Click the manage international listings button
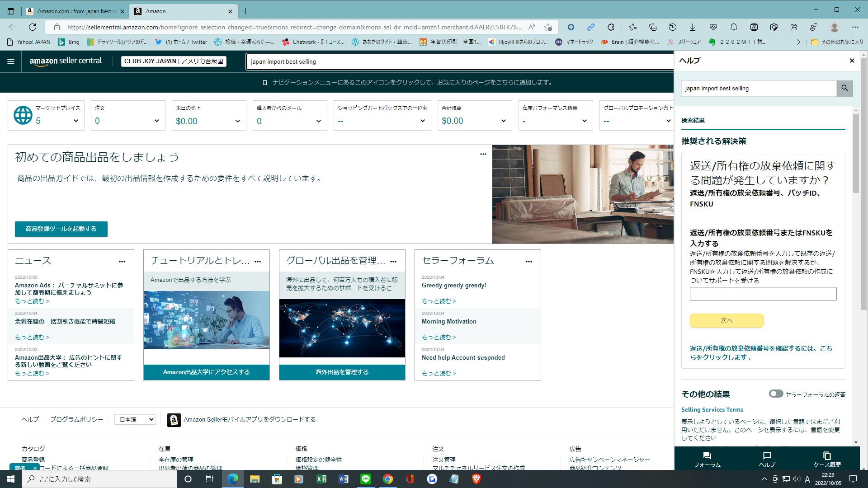 (342, 372)
